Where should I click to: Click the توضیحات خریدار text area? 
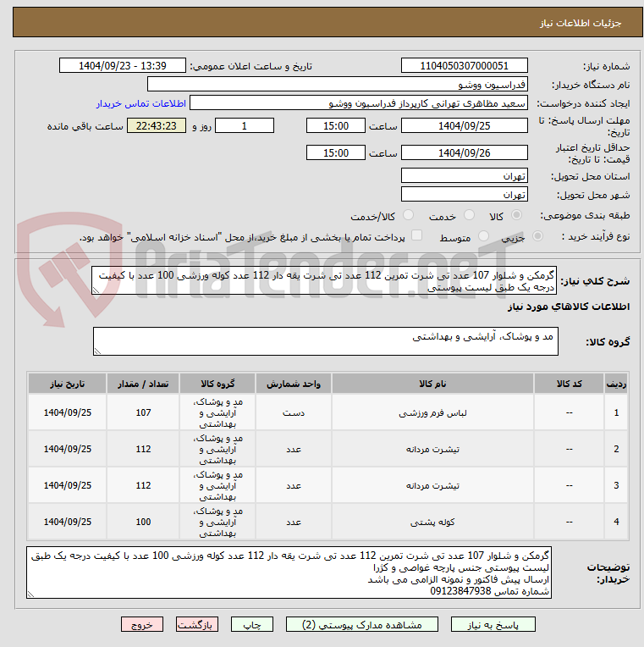pos(289,572)
